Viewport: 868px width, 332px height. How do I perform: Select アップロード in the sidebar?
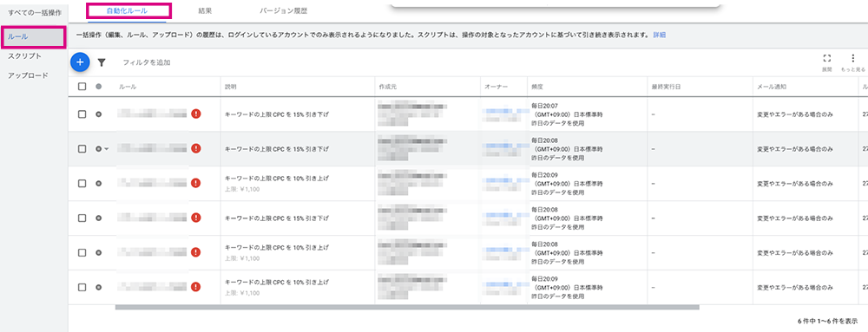point(28,75)
